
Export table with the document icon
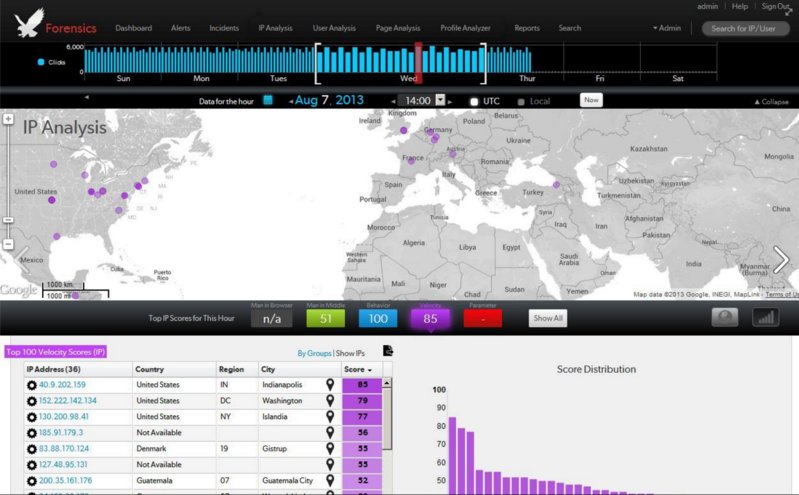click(388, 351)
